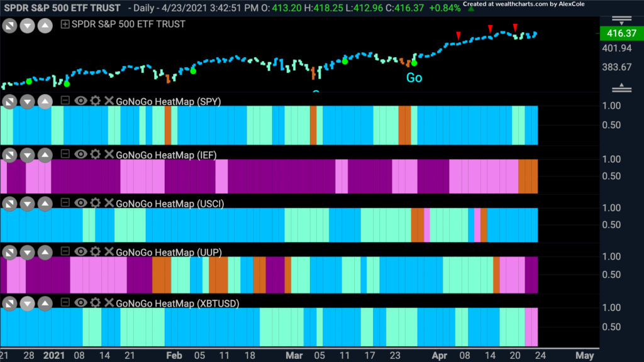Remove the GoNoGo HeatMap (USCI) indicator
644x362 pixels.
[108, 203]
